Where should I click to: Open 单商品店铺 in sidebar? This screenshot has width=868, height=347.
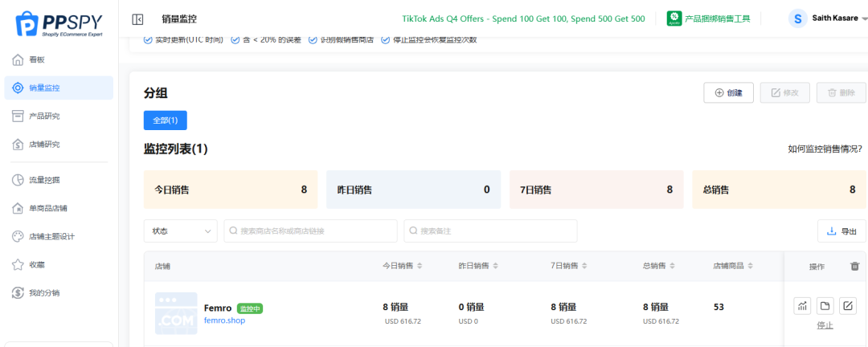[x=59, y=208]
